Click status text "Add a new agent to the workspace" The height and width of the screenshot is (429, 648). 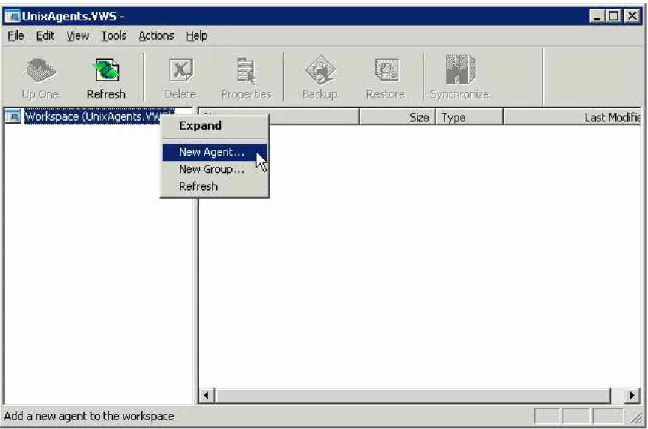[x=89, y=416]
